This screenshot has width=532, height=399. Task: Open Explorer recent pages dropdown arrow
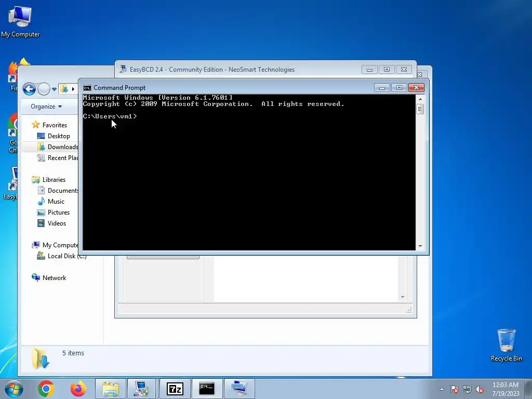tap(54, 89)
